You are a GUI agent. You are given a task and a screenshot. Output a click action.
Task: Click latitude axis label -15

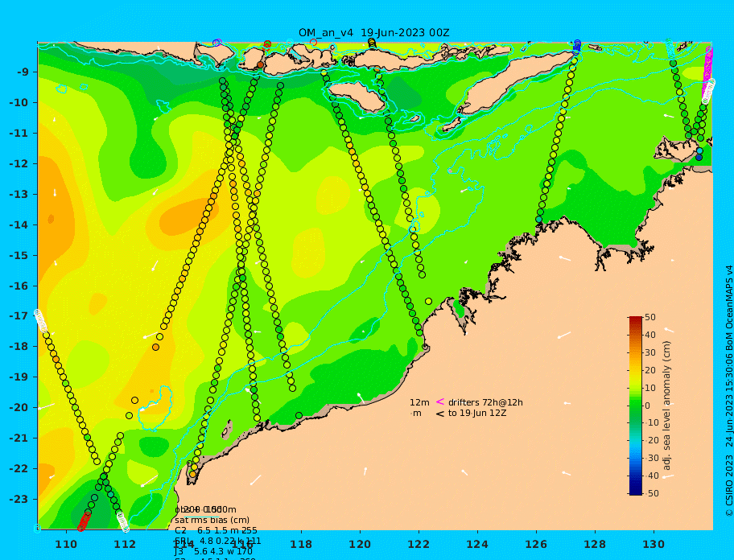19,255
